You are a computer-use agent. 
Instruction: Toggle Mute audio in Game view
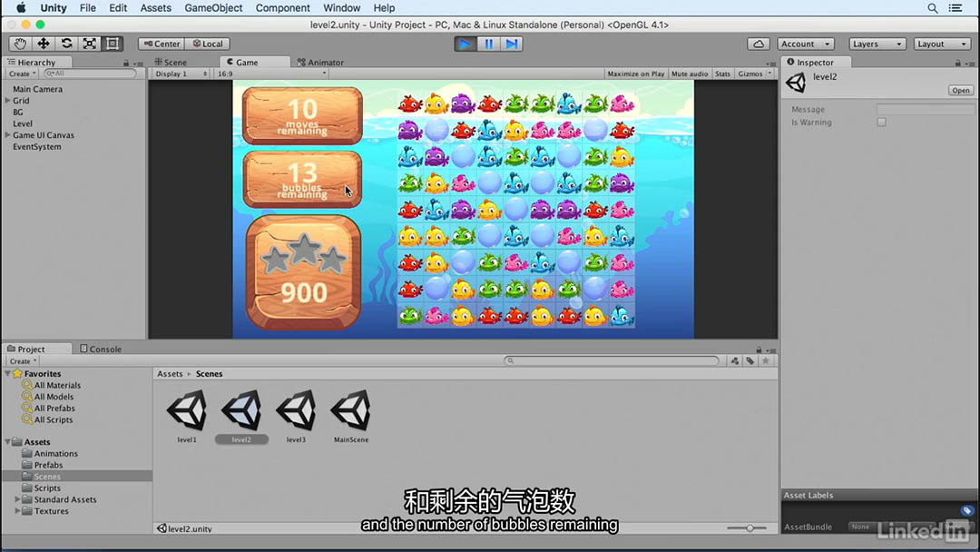pyautogui.click(x=690, y=74)
